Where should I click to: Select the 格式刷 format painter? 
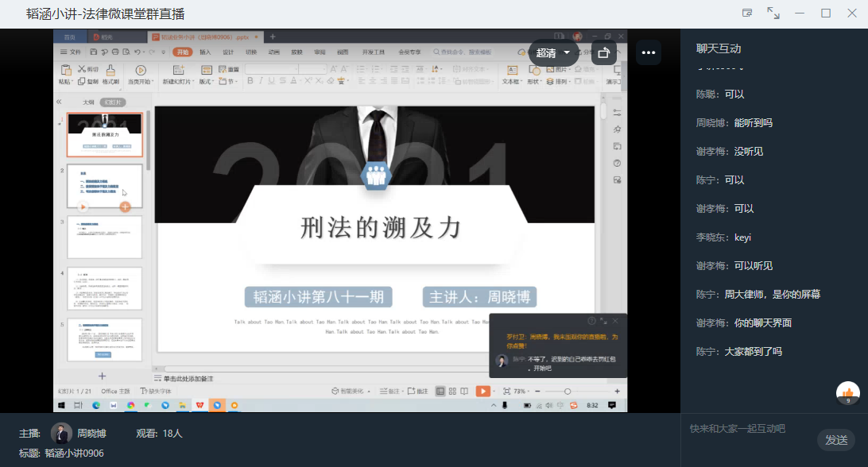[110, 74]
